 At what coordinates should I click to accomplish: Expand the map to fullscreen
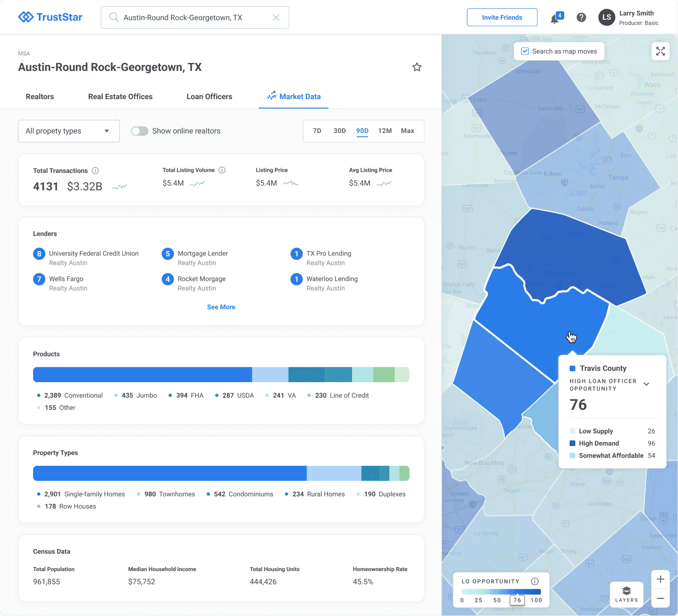pos(660,51)
